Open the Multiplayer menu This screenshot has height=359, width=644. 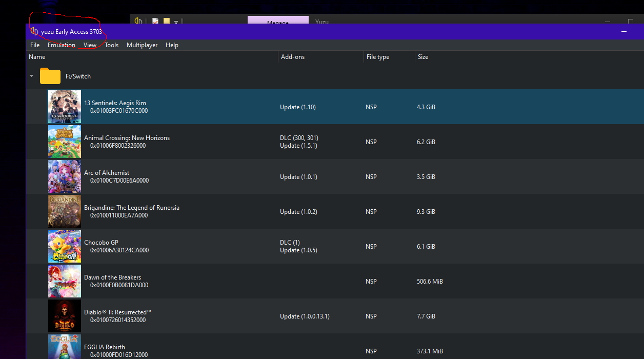[142, 45]
